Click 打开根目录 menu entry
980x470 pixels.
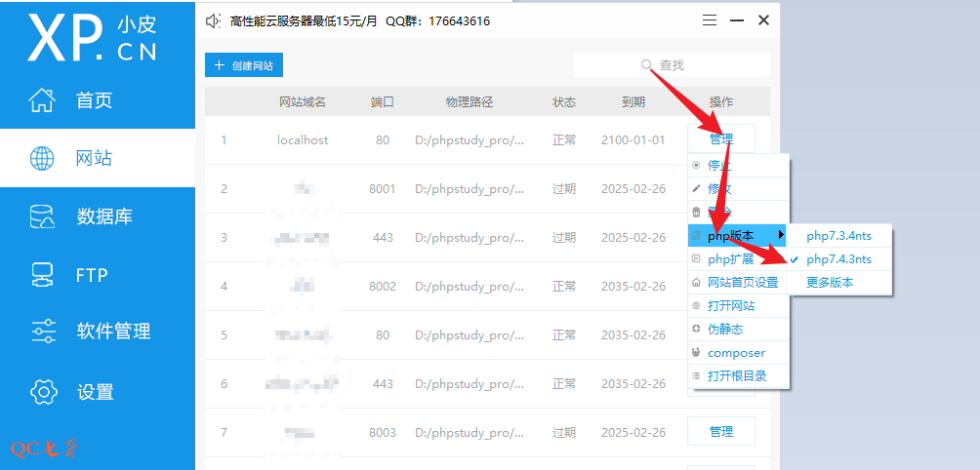pyautogui.click(x=736, y=376)
